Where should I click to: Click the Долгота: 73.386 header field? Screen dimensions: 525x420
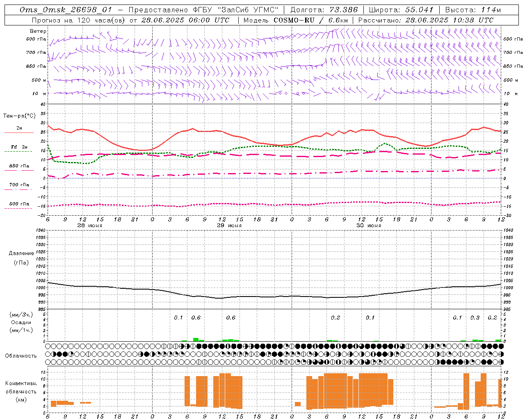(x=324, y=10)
